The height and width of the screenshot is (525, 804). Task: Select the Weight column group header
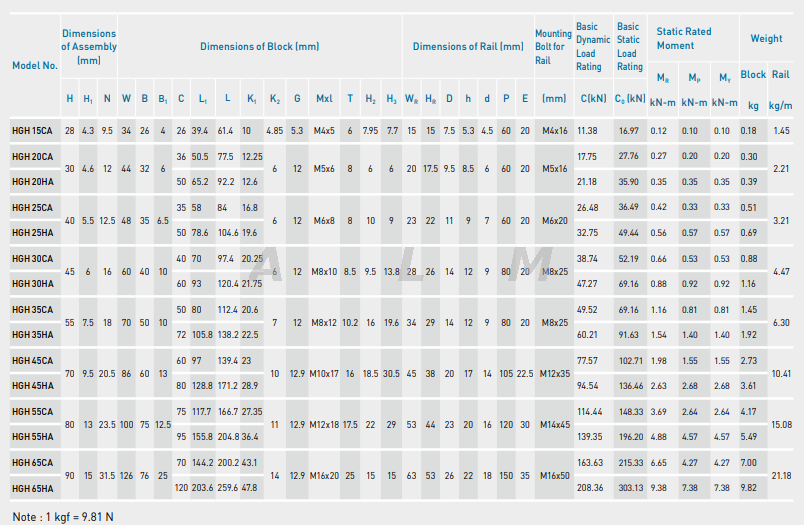(x=766, y=38)
